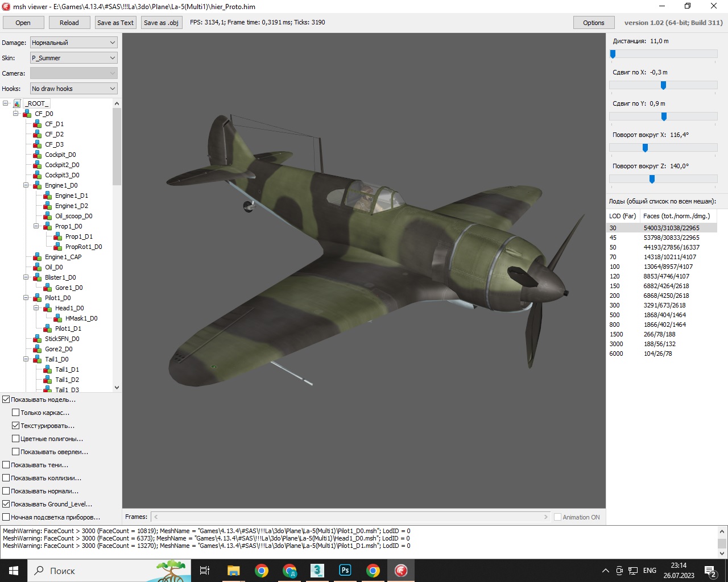Click the mesh icon beside Oil_scoop_D0
Screen dimensions: 728x582
click(48, 216)
